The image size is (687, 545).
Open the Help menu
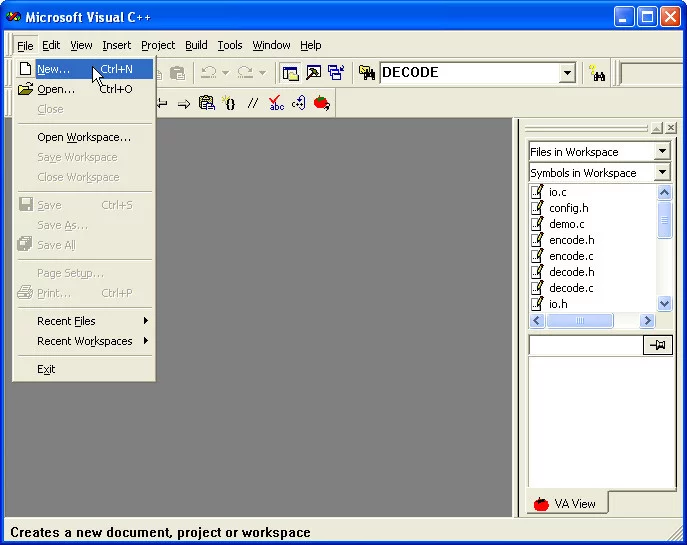311,45
